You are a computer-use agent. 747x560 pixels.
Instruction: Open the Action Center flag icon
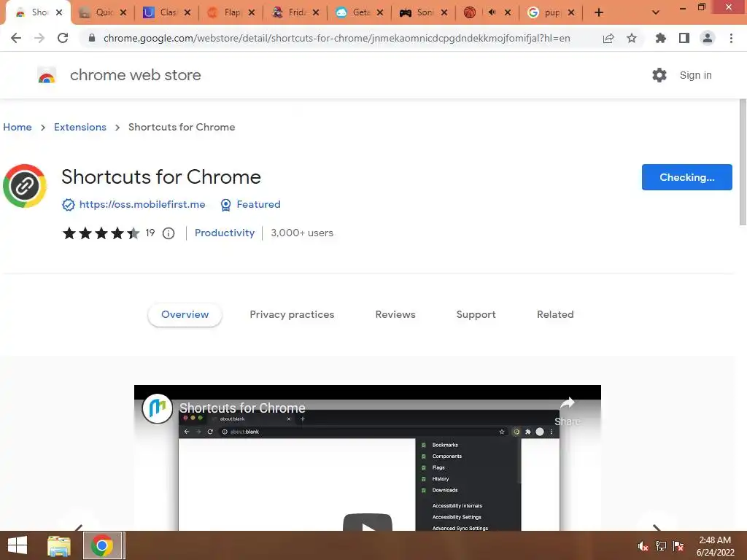(678, 546)
